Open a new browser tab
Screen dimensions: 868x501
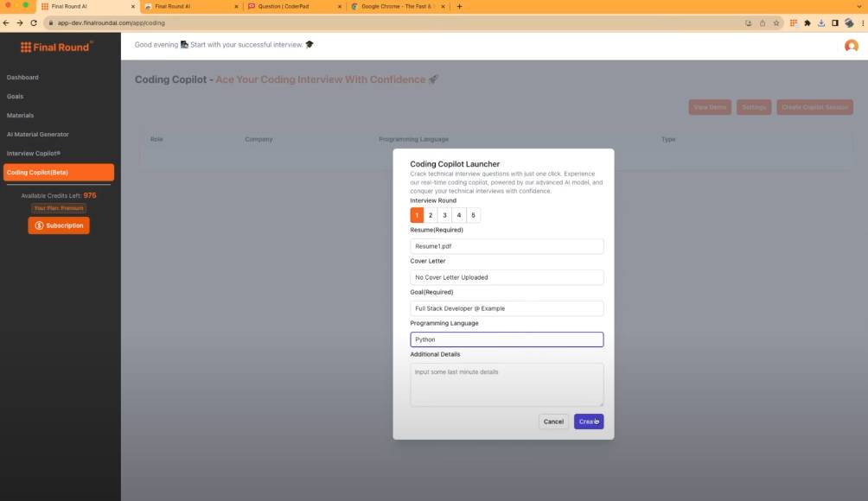point(459,6)
